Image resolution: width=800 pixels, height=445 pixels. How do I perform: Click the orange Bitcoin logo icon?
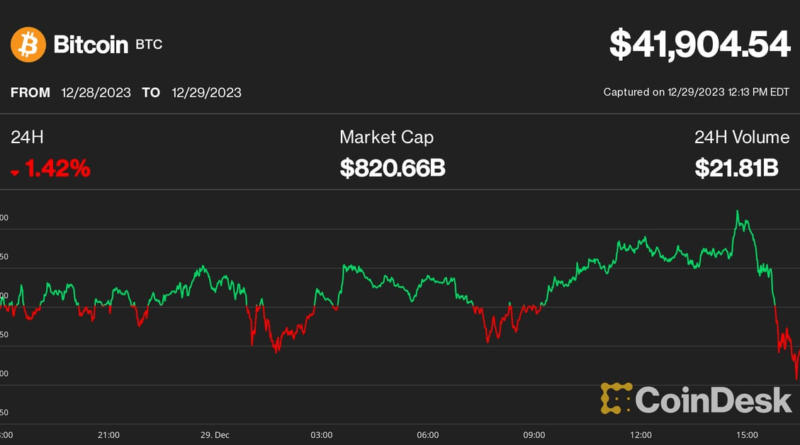point(28,45)
